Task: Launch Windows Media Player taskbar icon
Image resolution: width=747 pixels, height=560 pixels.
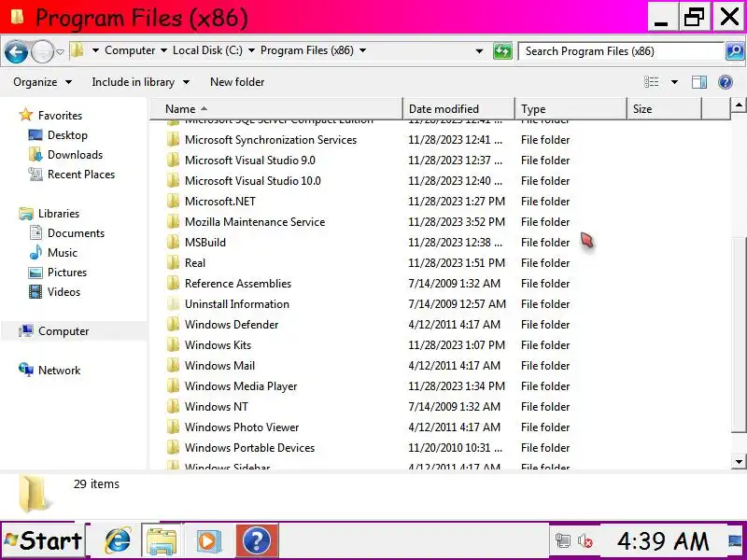Action: 208,540
